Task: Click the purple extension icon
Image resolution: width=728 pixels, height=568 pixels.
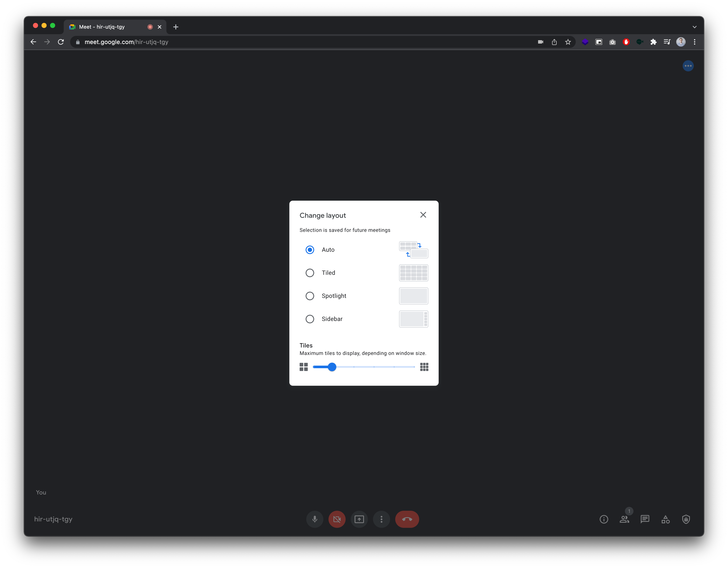Action: (x=585, y=42)
